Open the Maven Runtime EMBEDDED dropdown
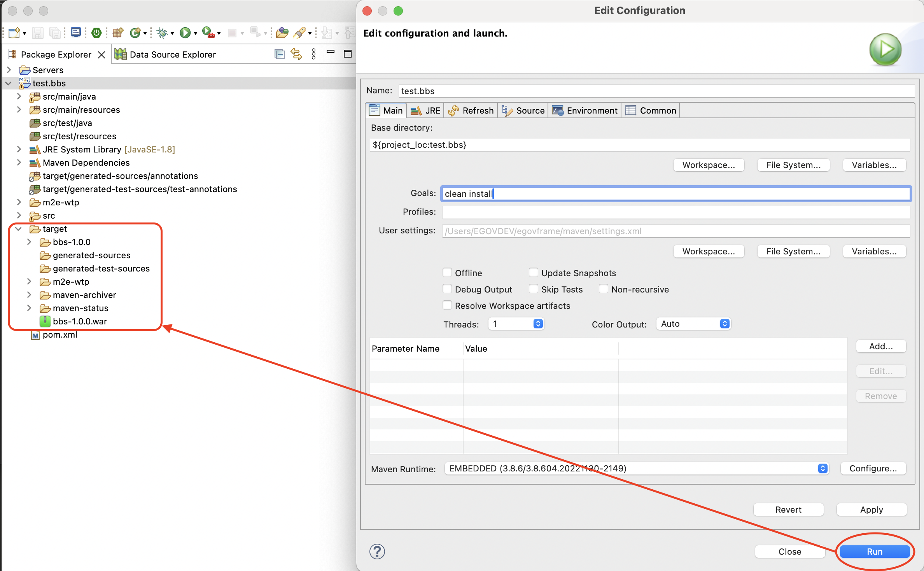This screenshot has width=924, height=571. pos(636,468)
